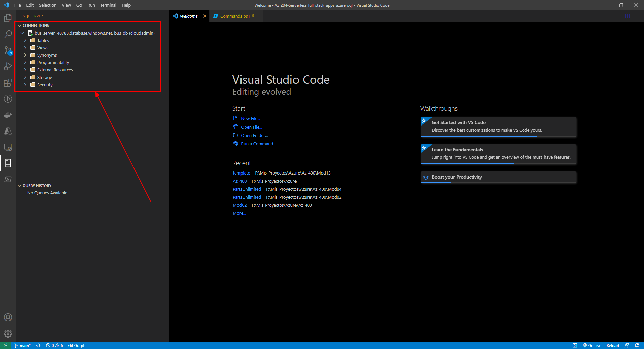Screen dimensions: 644x349
Task: Open Source Control view with 99 badge
Action: [8, 50]
